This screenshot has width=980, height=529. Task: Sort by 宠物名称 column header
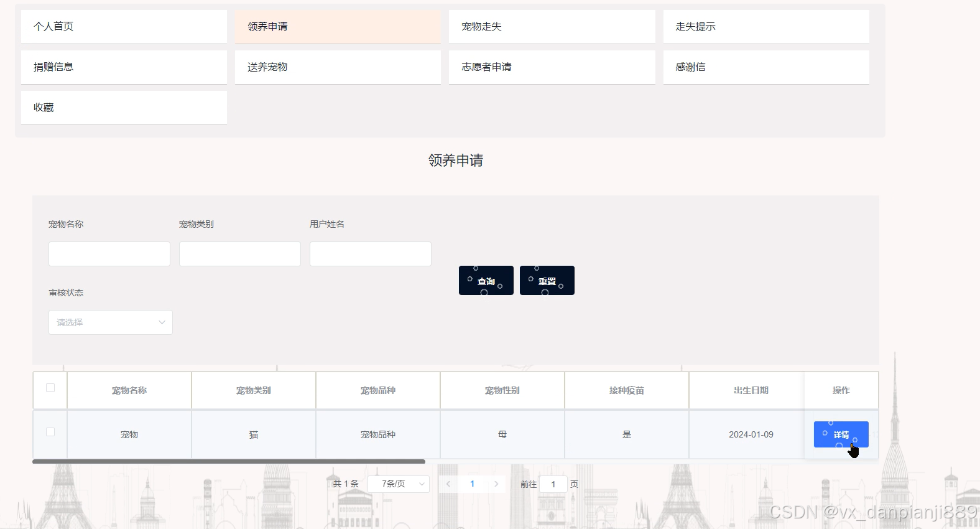pos(129,390)
